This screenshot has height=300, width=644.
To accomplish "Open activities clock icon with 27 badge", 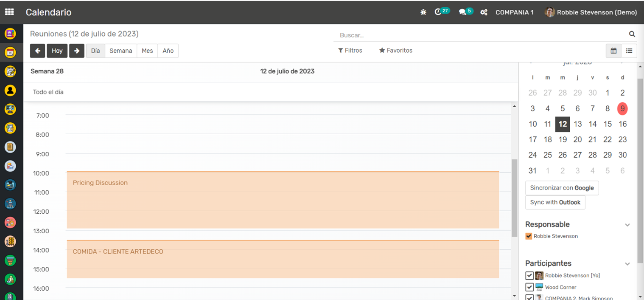I will 438,12.
